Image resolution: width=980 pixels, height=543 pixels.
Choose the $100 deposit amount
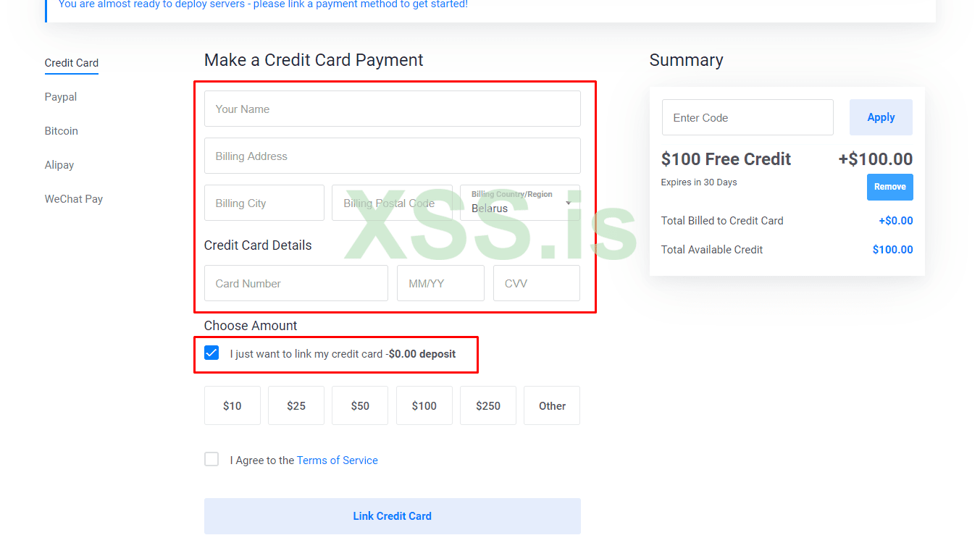point(424,406)
